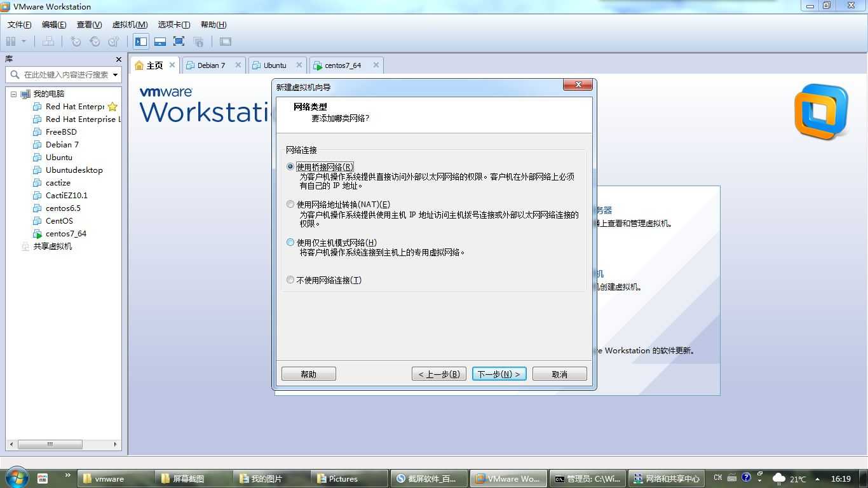Select 使用网络地址转换(NAT) radio option
Viewport: 868px width, 488px height.
click(x=290, y=205)
